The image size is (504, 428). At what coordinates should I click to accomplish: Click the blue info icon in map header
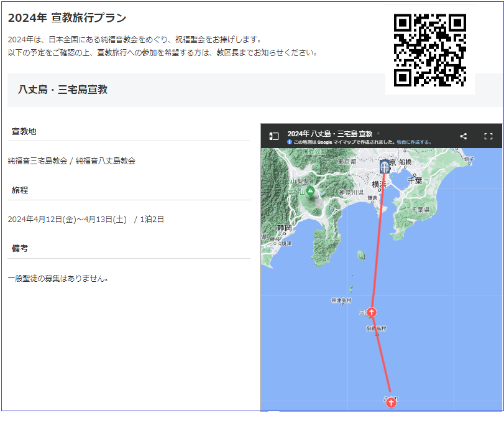click(x=290, y=142)
